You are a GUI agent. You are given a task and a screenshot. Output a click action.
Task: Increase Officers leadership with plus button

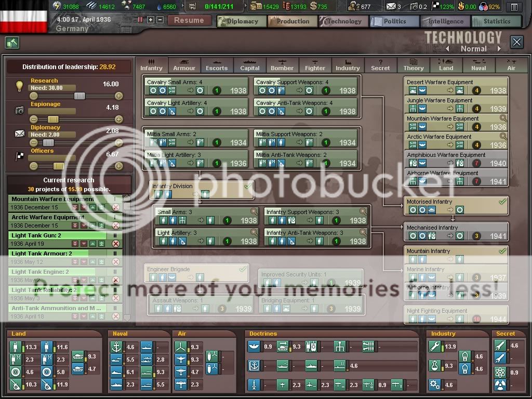119,166
